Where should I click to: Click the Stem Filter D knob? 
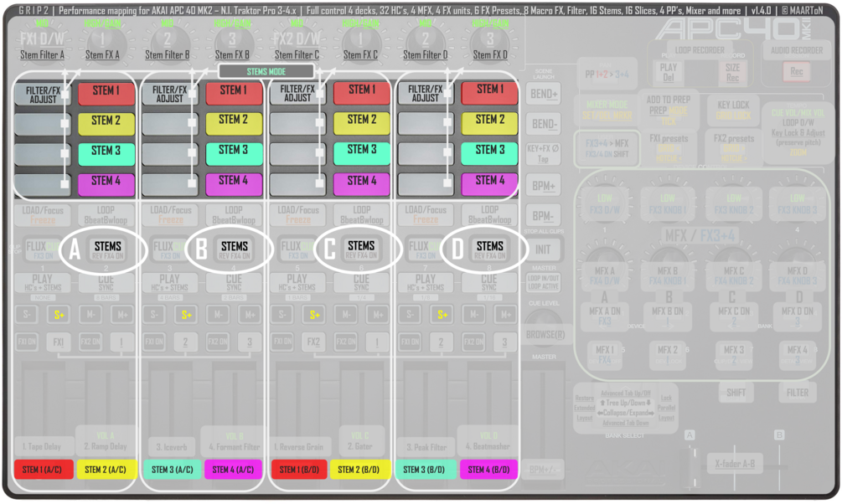pos(426,42)
